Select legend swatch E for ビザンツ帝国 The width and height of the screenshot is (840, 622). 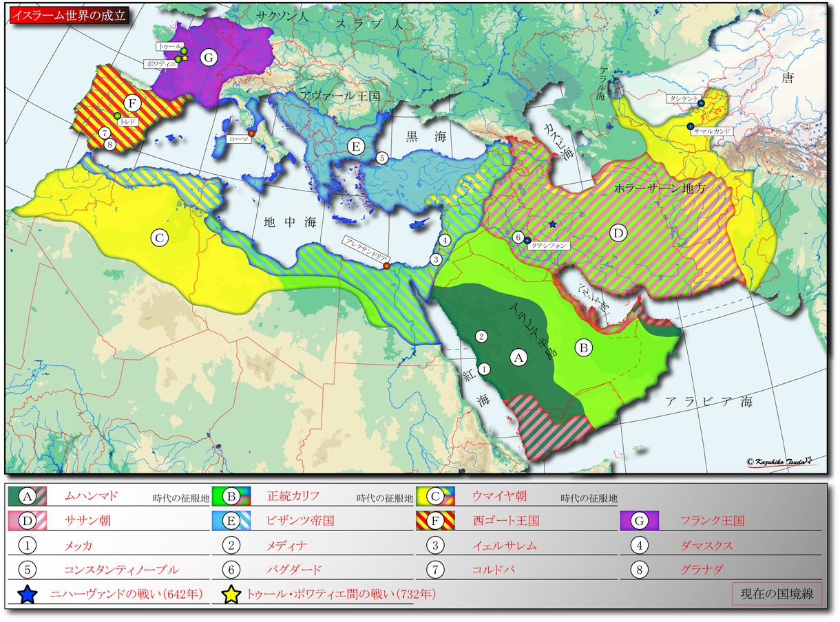tap(231, 521)
